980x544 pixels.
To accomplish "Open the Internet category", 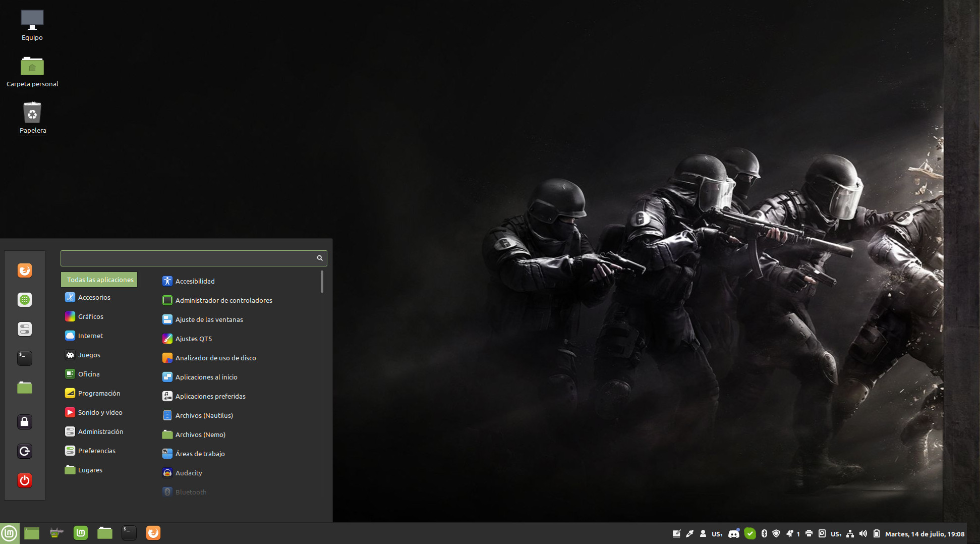I will click(x=90, y=336).
